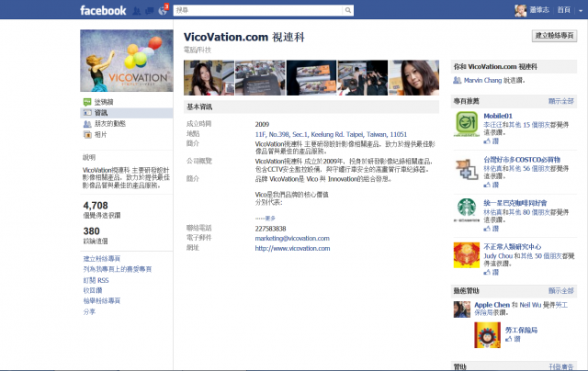Click the Facebook logo
The image size is (588, 371).
click(x=103, y=10)
